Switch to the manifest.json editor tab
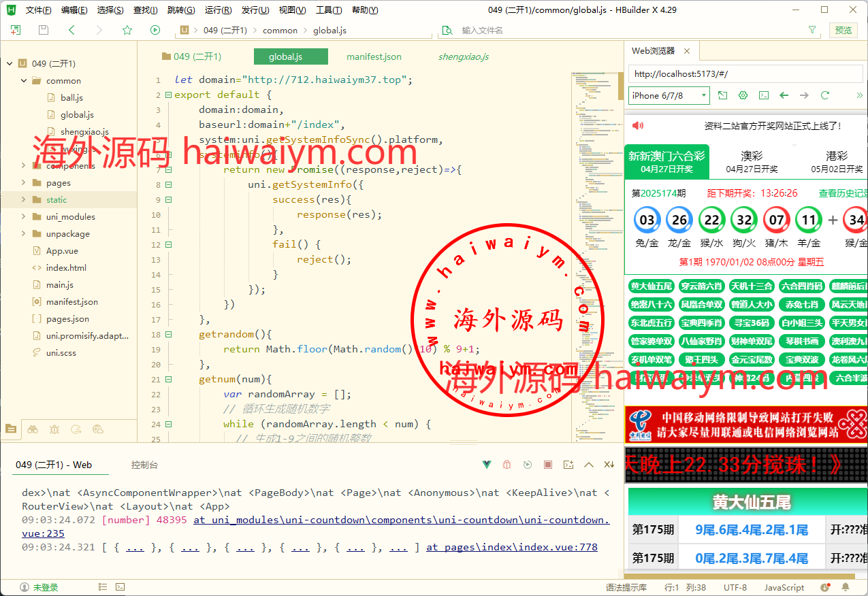The height and width of the screenshot is (596, 868). click(x=374, y=57)
